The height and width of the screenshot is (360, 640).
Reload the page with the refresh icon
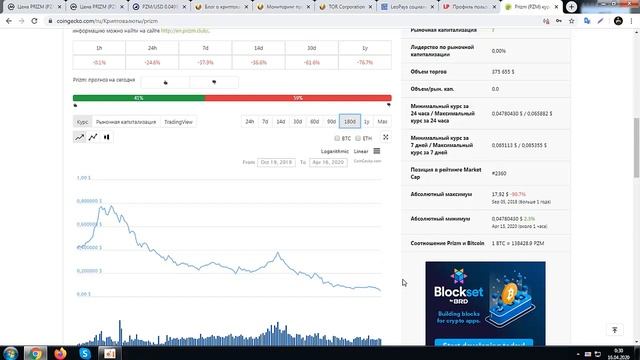(34, 21)
